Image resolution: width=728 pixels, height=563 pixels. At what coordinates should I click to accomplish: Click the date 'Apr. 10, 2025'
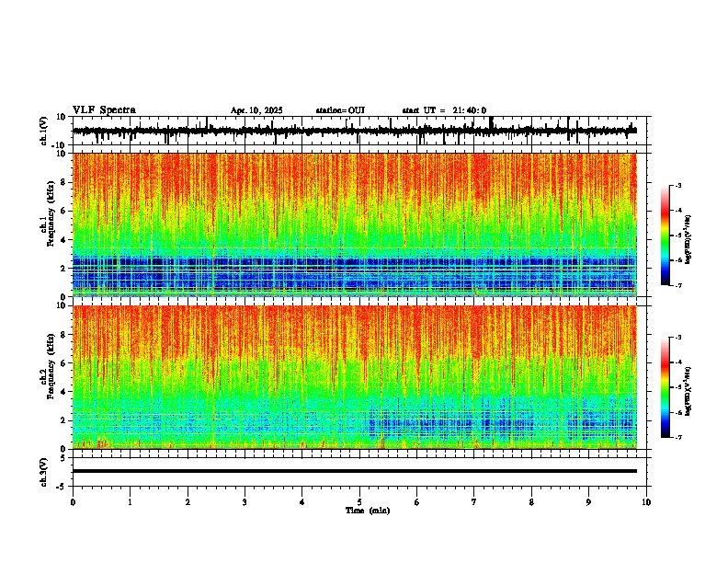coord(256,110)
